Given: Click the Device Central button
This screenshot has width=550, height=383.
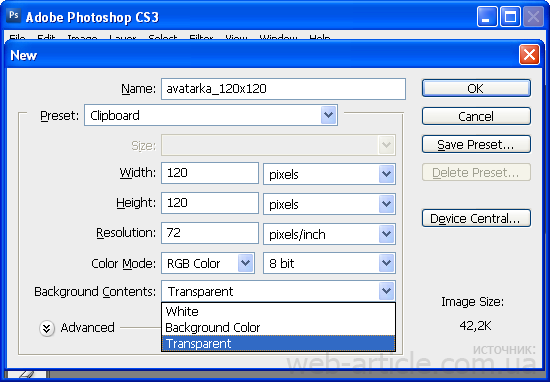Looking at the screenshot, I should coord(476,218).
